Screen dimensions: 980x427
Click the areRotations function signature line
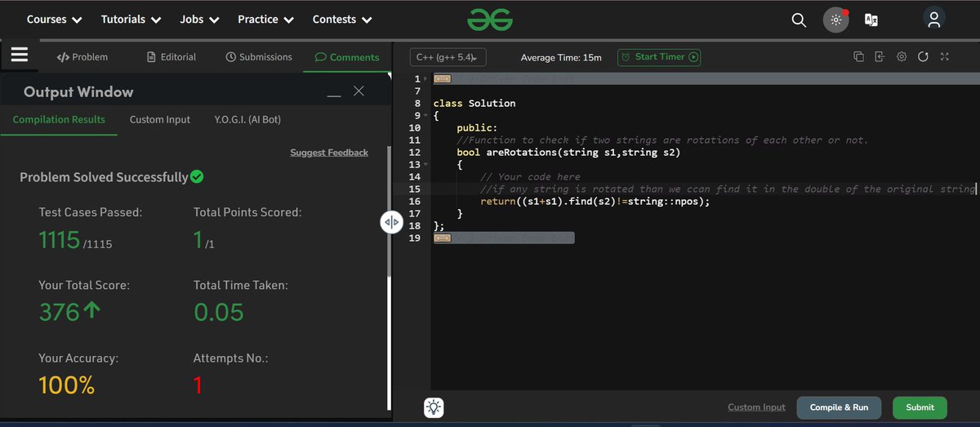click(x=568, y=153)
